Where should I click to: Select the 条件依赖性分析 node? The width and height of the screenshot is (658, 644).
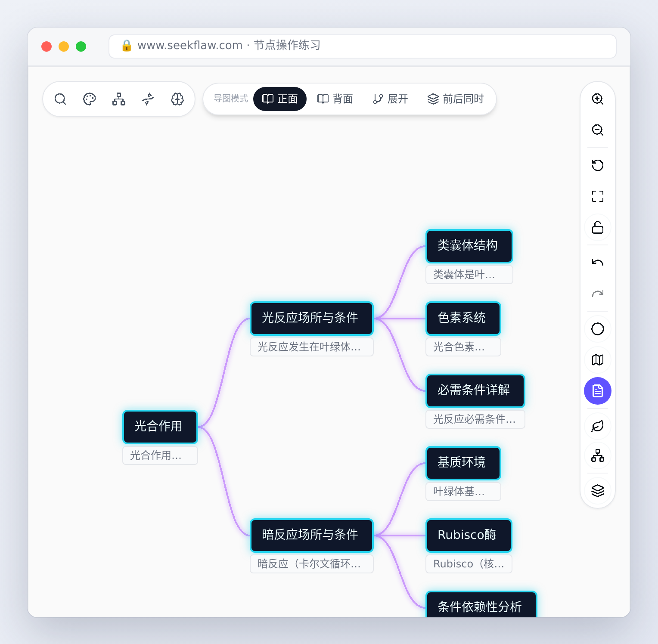481,605
